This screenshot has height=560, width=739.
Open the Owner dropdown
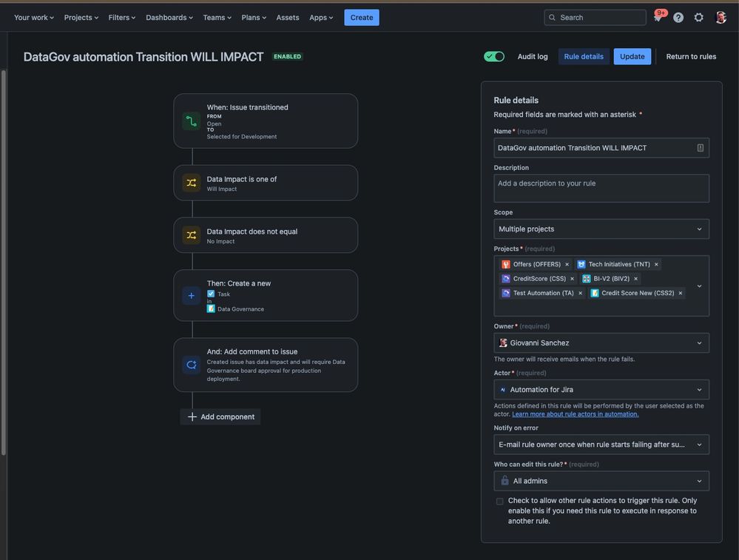point(601,343)
